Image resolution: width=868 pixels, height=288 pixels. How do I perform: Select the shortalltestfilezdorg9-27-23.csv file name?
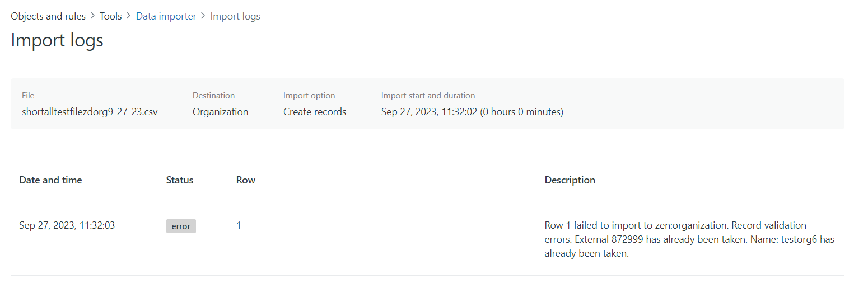[x=90, y=112]
